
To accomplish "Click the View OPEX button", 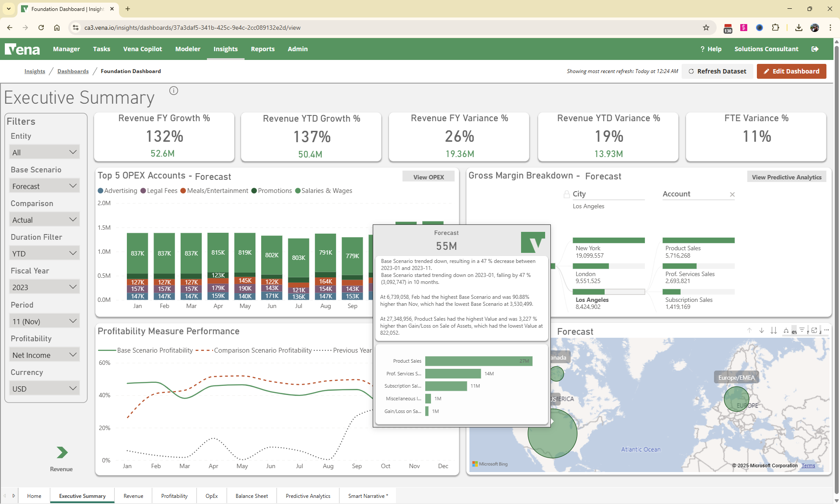I will point(428,176).
